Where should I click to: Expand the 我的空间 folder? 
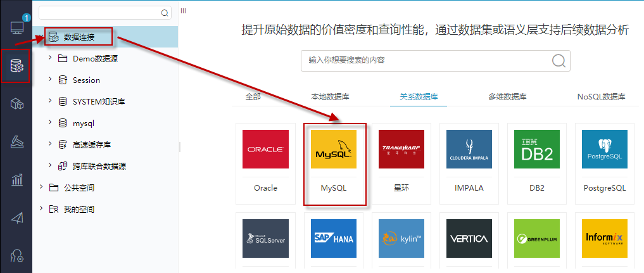(41, 208)
